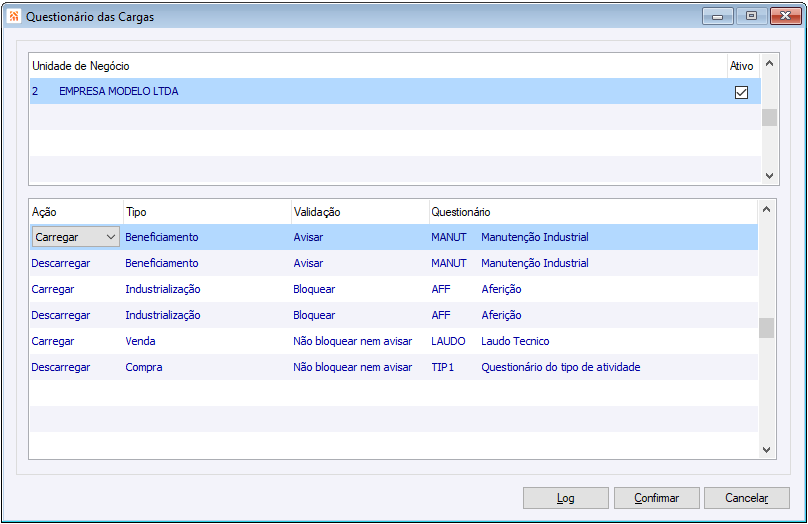Select the EMPRESA MODELO LTDA row

click(395, 91)
